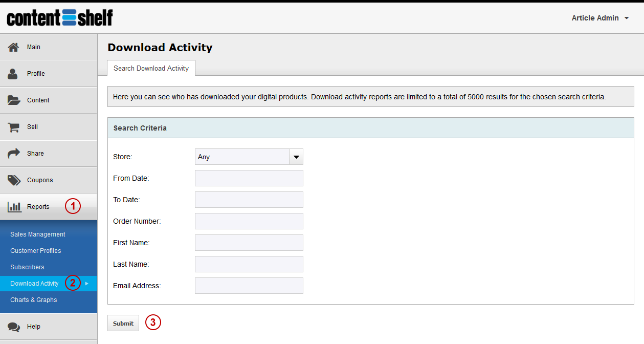Image resolution: width=644 pixels, height=344 pixels.
Task: Click the First Name: label
Action: pyautogui.click(x=131, y=243)
